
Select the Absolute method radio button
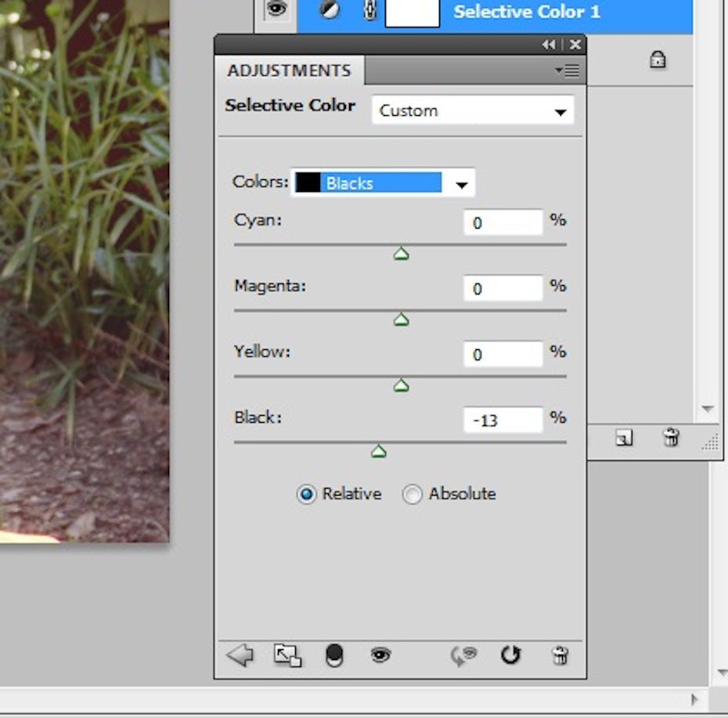[x=413, y=494]
